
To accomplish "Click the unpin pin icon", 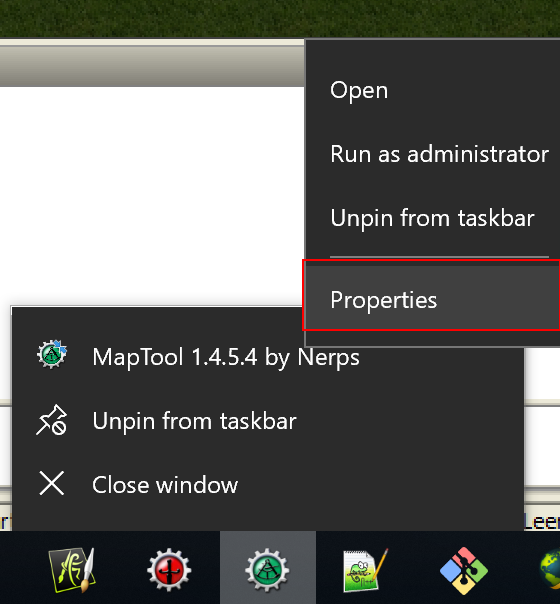I will pyautogui.click(x=52, y=420).
